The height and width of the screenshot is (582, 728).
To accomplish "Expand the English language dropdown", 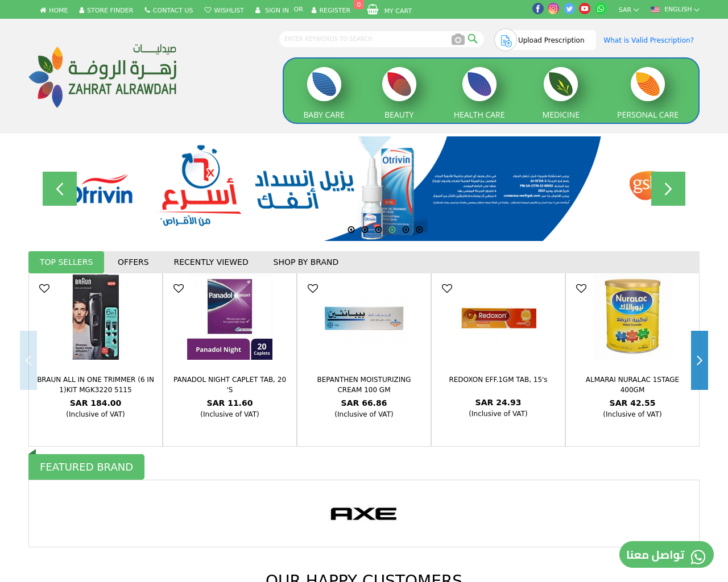I will tap(675, 10).
